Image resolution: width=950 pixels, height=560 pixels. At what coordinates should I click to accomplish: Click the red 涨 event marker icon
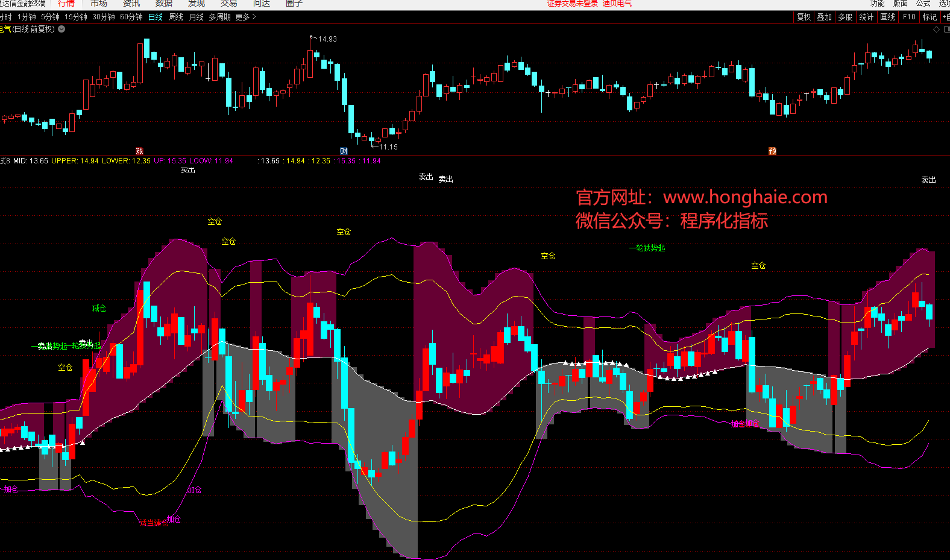pos(139,151)
